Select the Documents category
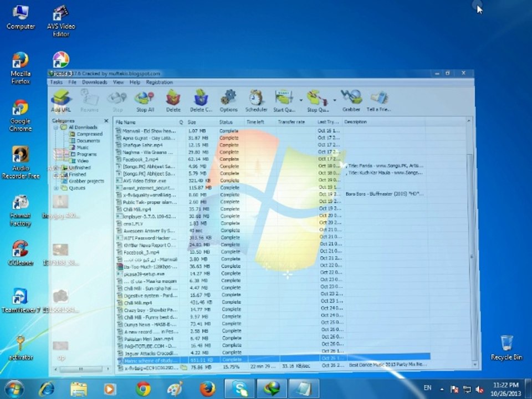Viewport: 532px width, 399px height. [x=85, y=141]
